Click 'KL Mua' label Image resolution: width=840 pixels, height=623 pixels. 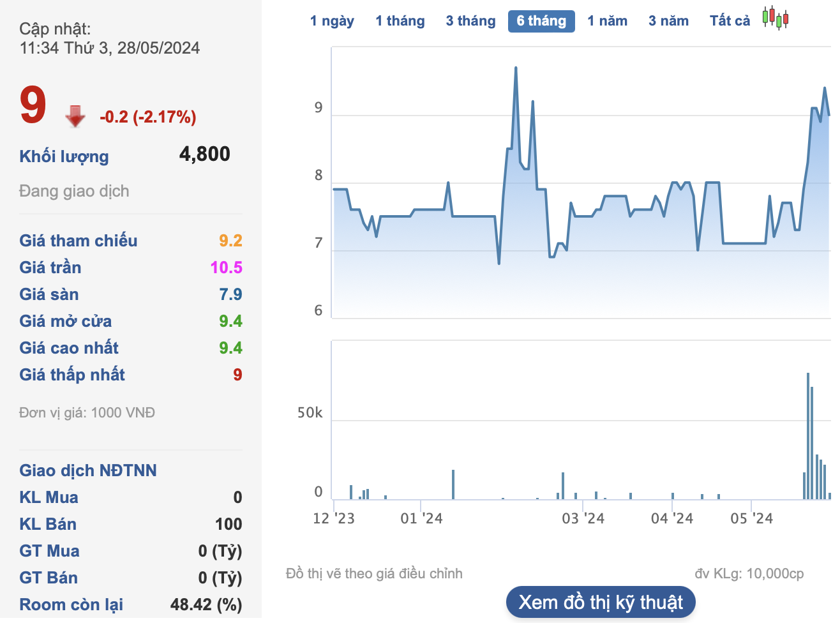click(49, 497)
